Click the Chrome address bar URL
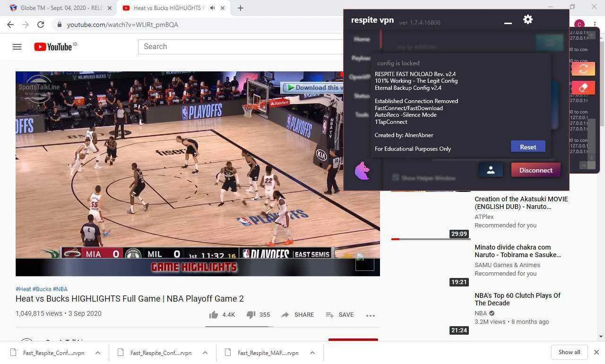Screen dimensions: 605x364 (x=122, y=25)
